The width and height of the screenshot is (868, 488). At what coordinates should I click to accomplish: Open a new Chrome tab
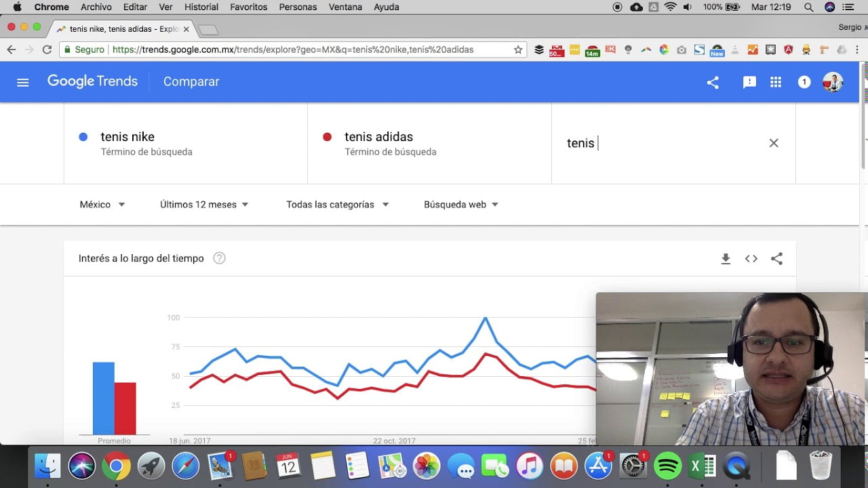pos(208,29)
